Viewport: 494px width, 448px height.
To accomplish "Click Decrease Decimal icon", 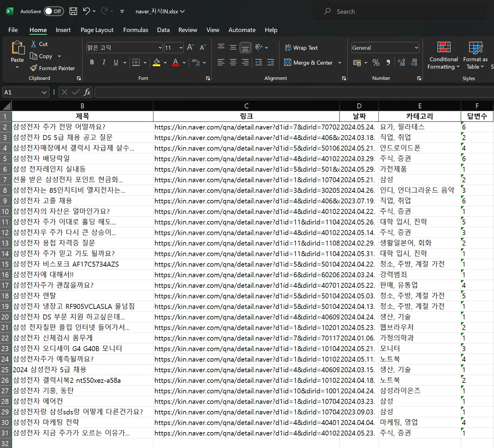I will tap(414, 62).
